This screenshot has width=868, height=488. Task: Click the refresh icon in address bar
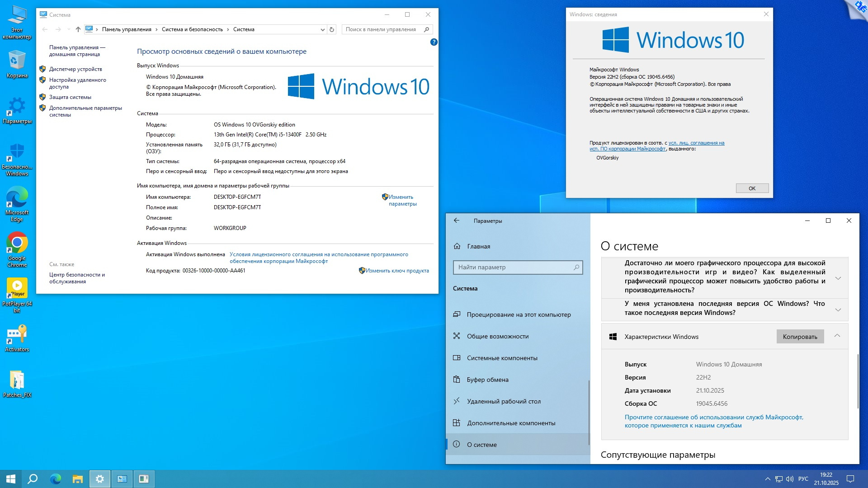coord(332,29)
